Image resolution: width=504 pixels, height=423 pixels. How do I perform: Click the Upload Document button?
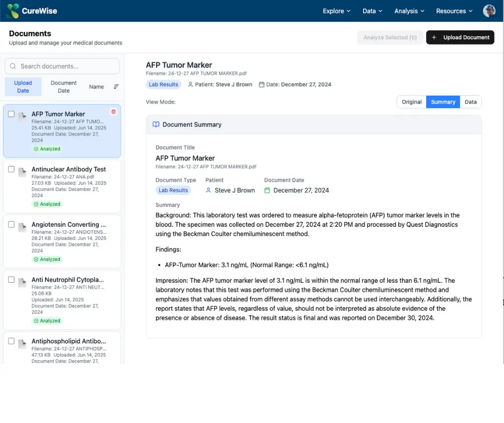(460, 37)
